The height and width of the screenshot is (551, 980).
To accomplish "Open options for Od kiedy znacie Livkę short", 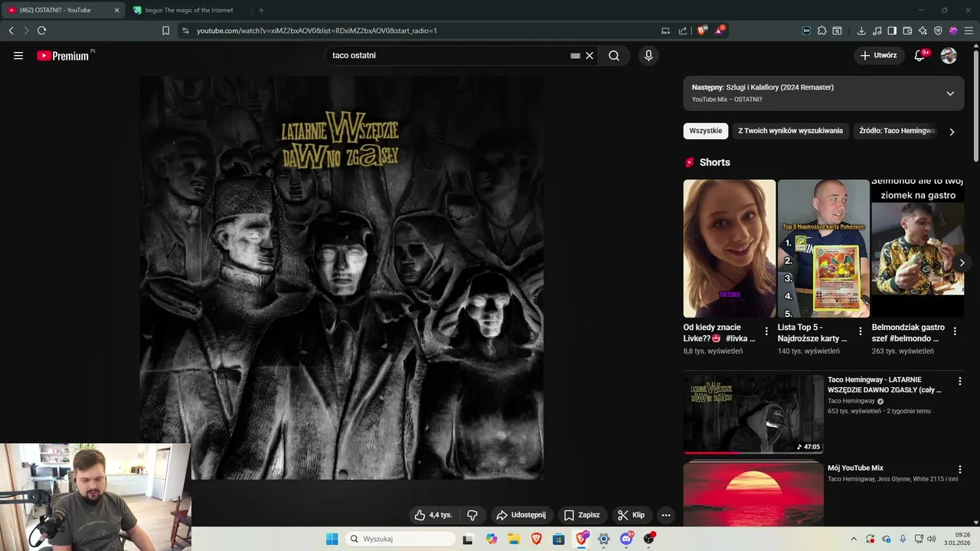I will [766, 331].
